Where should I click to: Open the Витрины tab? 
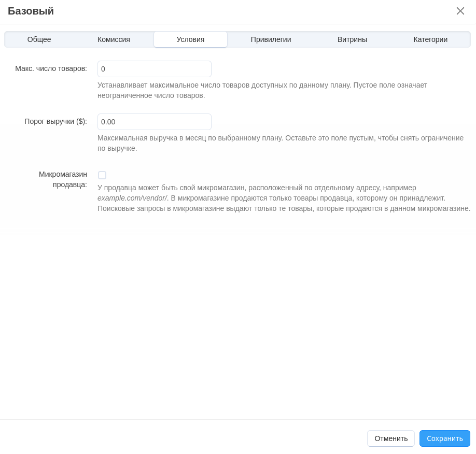352,39
